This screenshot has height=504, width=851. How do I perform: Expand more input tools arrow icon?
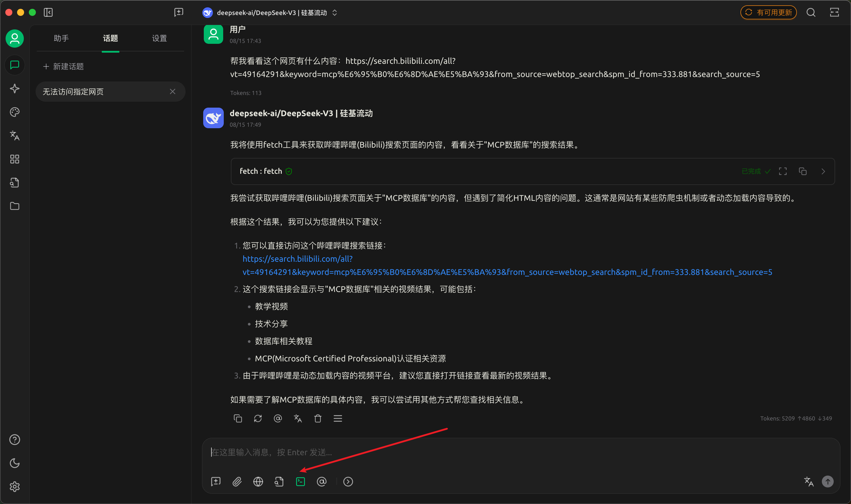pos(348,481)
